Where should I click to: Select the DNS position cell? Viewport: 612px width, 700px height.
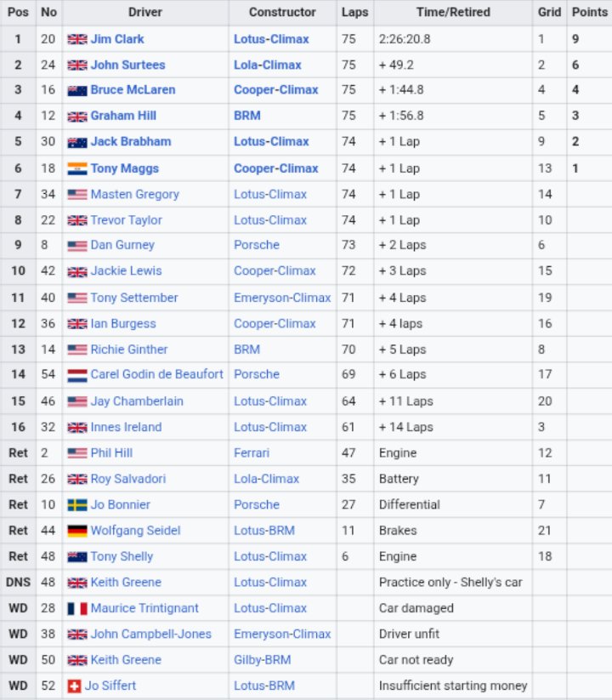point(19,583)
